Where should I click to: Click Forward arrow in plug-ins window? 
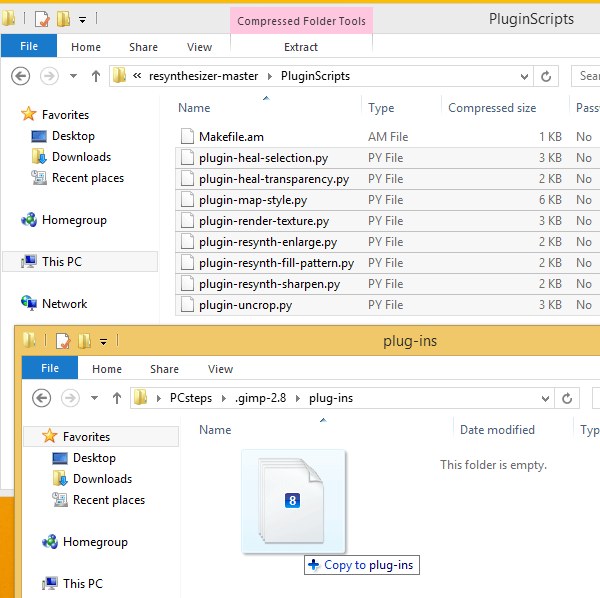click(70, 398)
